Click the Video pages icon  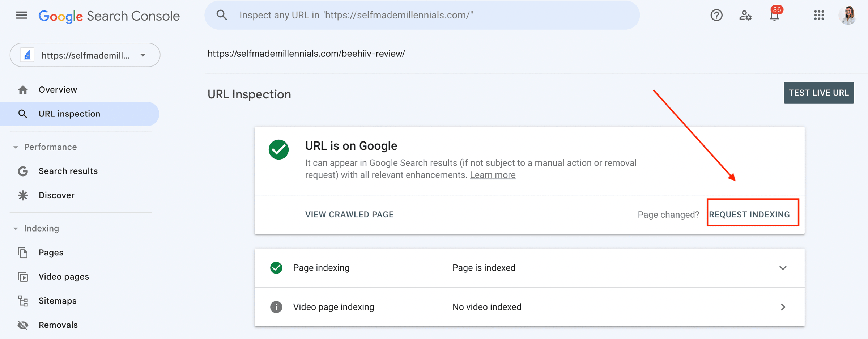tap(23, 277)
